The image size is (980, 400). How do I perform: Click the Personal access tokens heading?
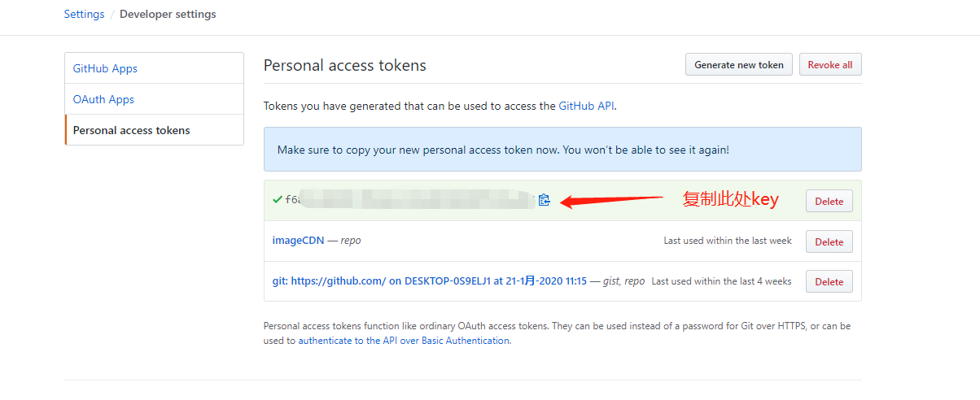[x=345, y=65]
